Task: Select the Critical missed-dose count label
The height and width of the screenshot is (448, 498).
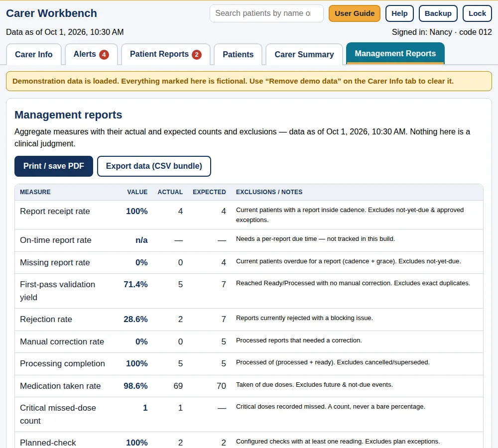Action: point(58,414)
